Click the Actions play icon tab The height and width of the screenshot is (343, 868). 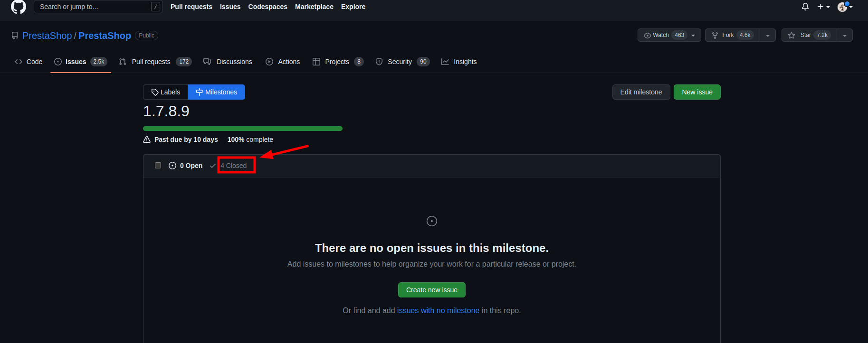tap(283, 62)
